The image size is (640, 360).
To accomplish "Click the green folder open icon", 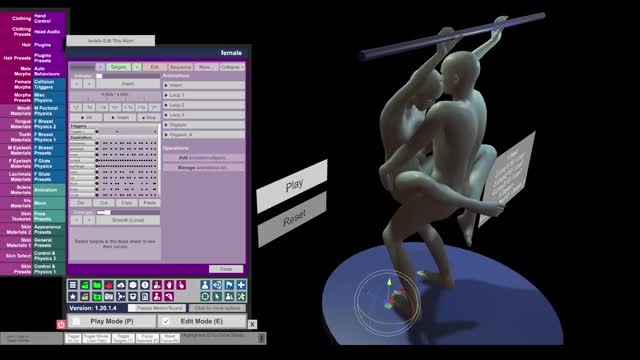I will pos(97,285).
